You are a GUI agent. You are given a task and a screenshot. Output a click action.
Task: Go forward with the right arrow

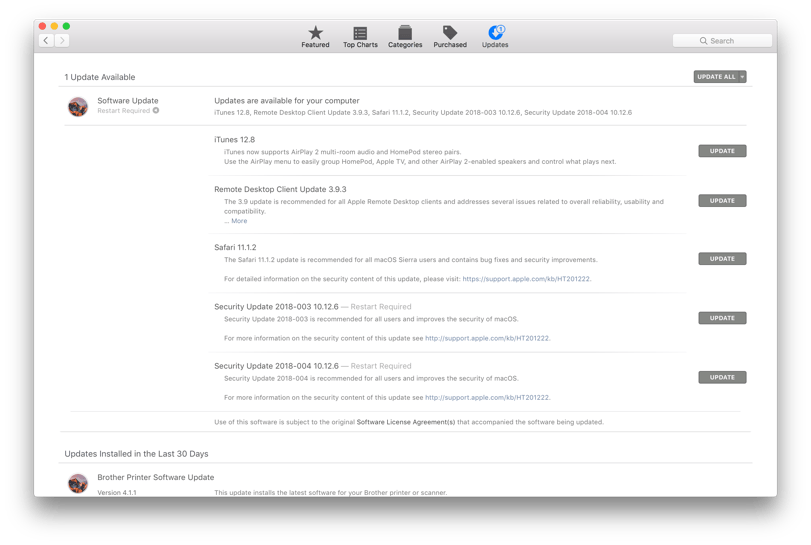pos(62,40)
